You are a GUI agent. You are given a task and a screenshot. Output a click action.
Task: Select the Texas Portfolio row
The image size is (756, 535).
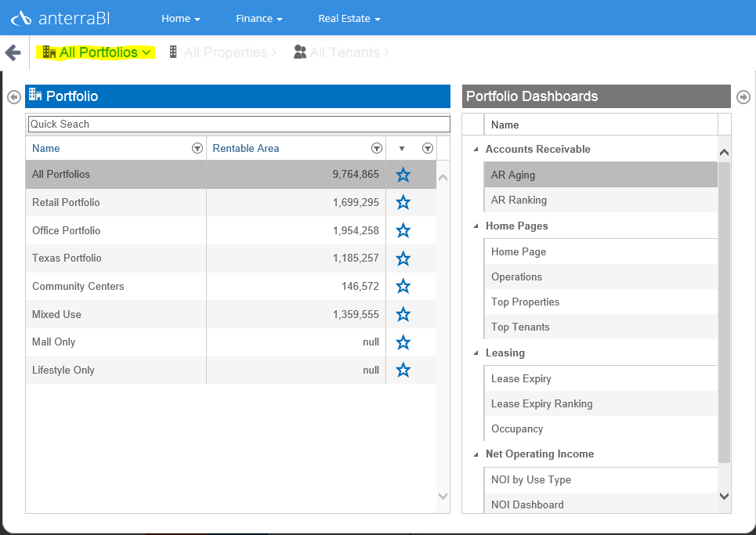pyautogui.click(x=231, y=258)
